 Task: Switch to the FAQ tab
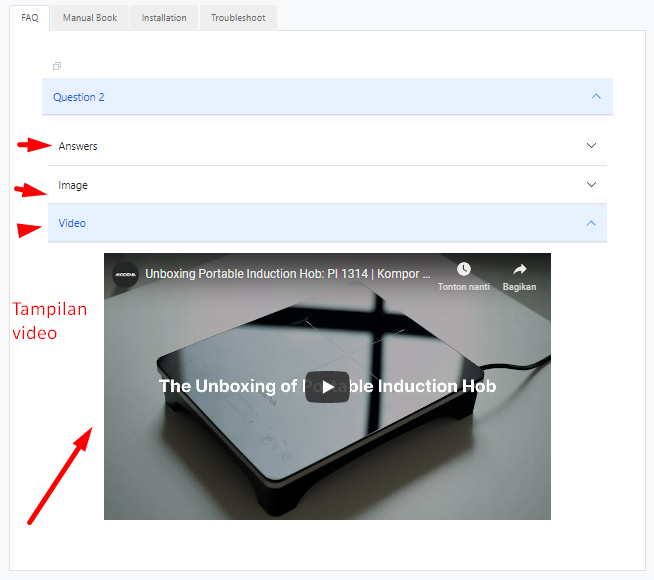point(30,18)
